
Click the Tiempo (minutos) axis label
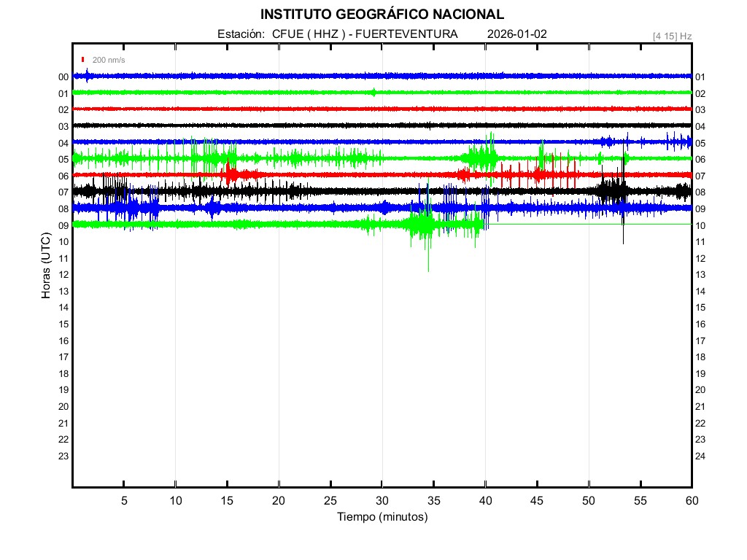click(382, 517)
